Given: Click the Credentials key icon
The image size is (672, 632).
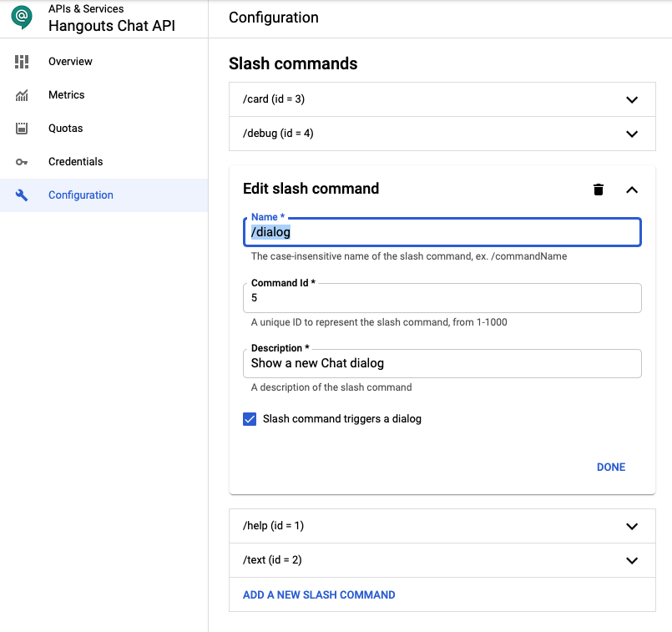Looking at the screenshot, I should click(22, 162).
